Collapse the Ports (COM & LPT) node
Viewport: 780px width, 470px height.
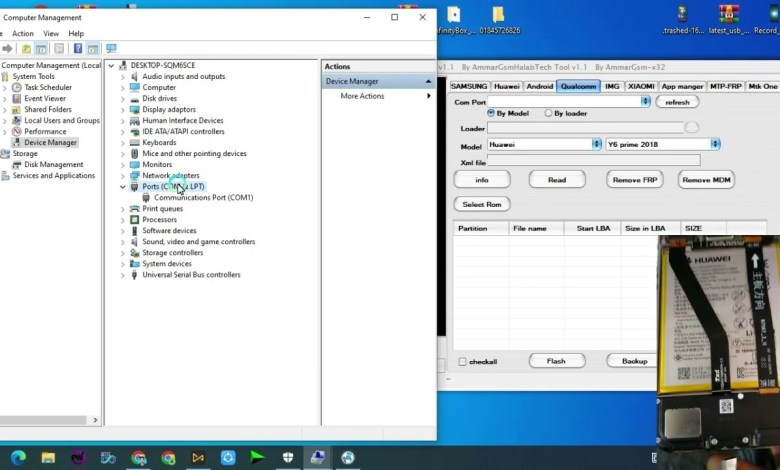(x=123, y=187)
